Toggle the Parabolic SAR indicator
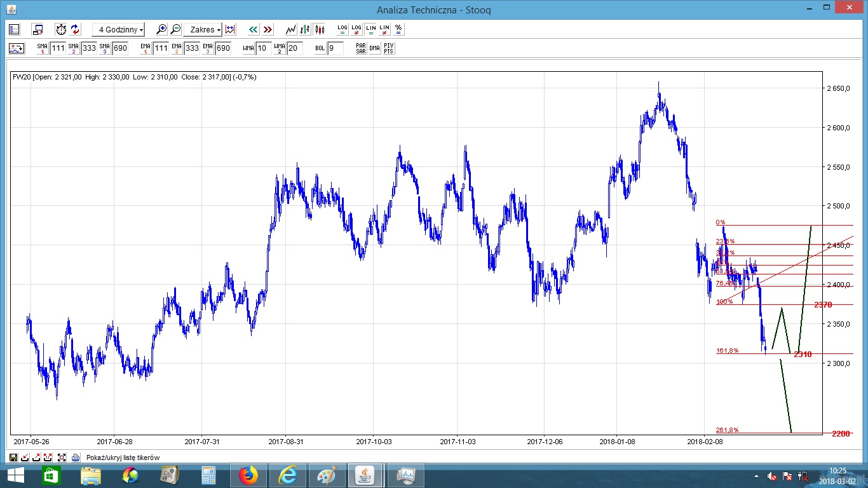The height and width of the screenshot is (488, 868). (360, 48)
